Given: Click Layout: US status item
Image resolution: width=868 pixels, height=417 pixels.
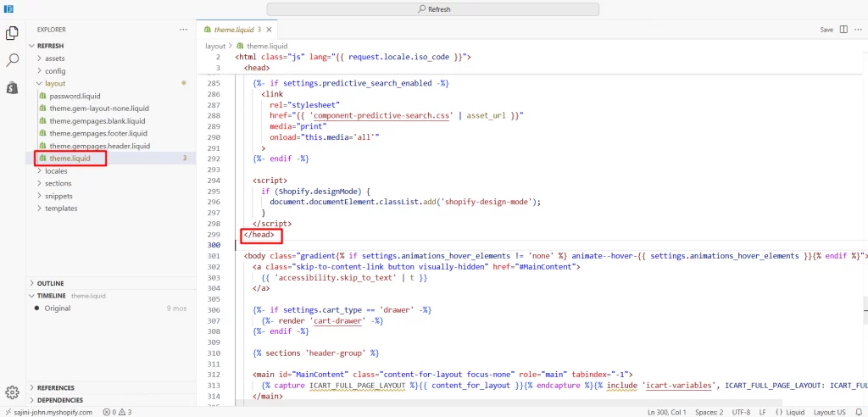Looking at the screenshot, I should [829, 413].
